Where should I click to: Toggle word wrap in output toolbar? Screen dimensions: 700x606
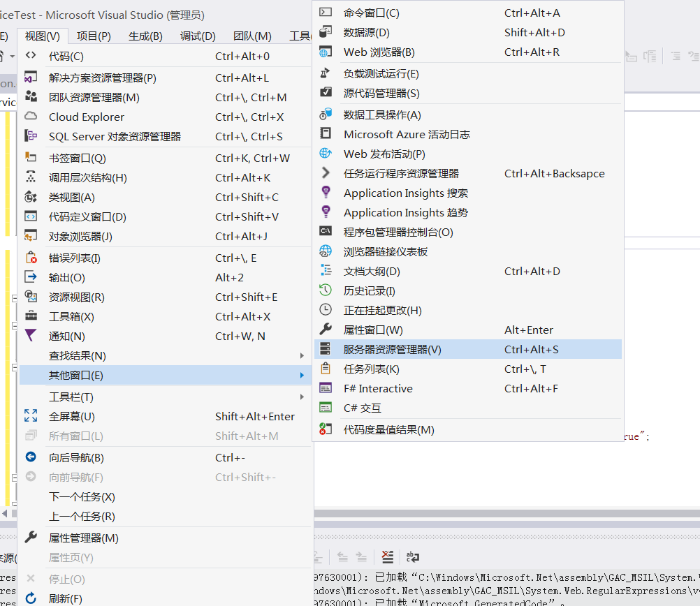(x=412, y=556)
